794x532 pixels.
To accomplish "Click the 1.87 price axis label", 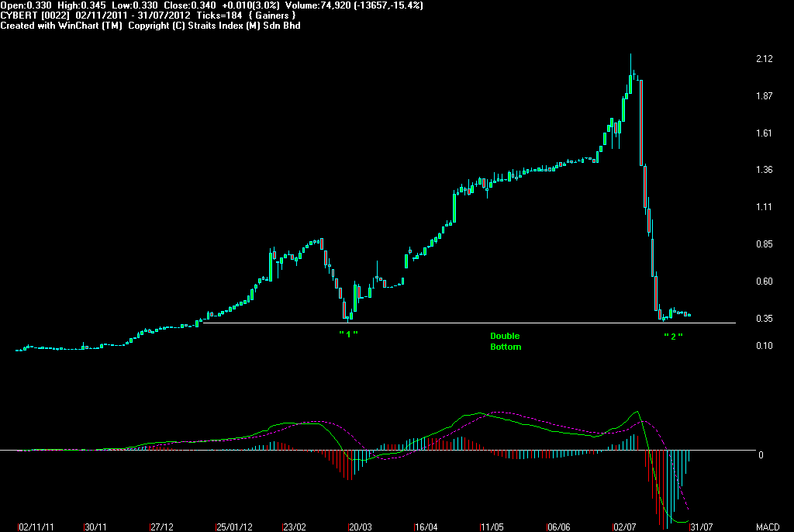I will click(x=764, y=95).
